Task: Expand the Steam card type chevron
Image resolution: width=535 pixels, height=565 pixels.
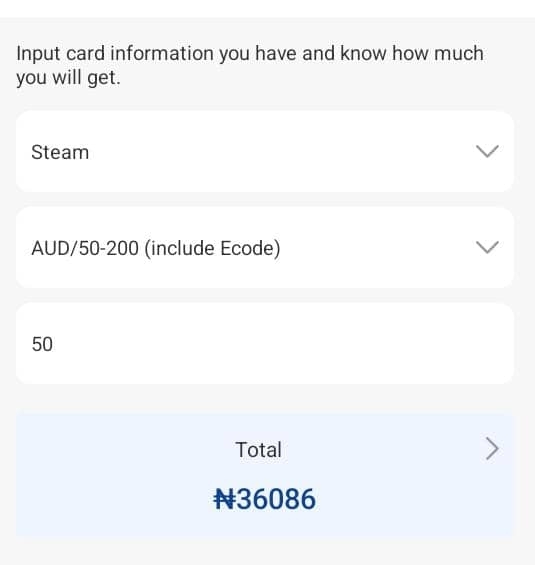Action: [487, 151]
